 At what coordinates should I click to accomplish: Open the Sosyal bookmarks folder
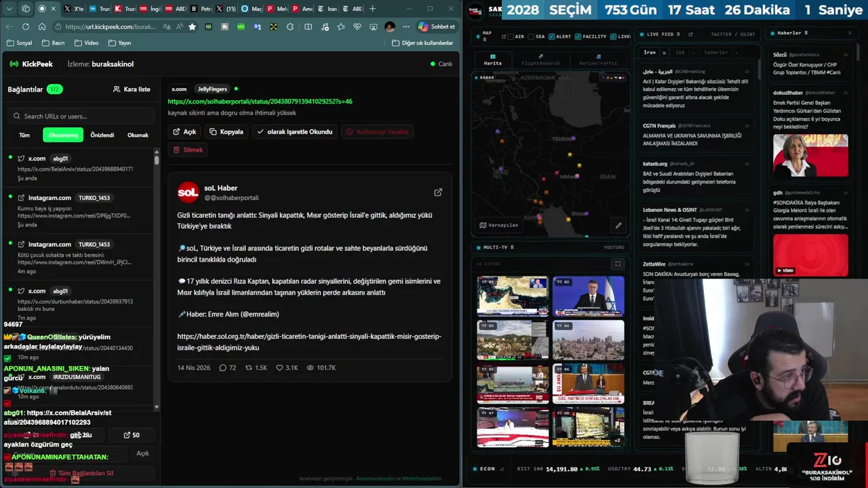[19, 43]
